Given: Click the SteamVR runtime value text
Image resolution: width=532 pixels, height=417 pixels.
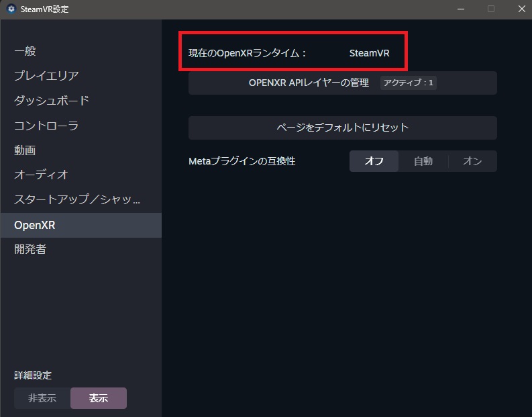Looking at the screenshot, I should pyautogui.click(x=370, y=53).
